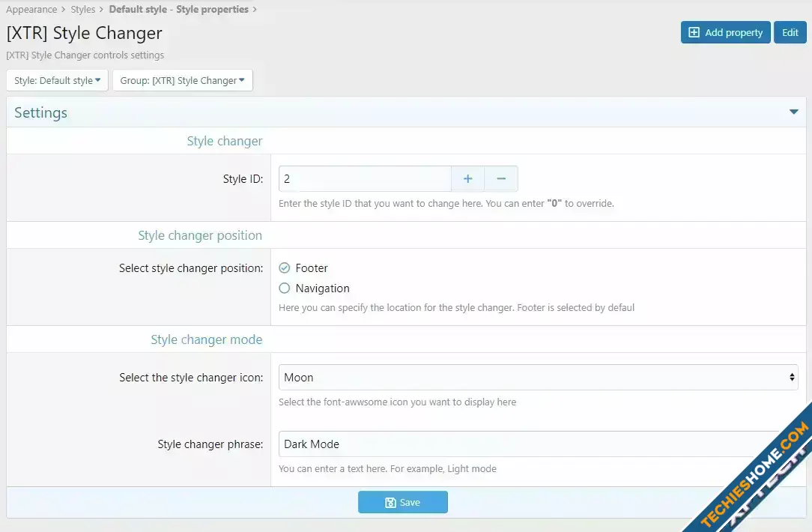
Task: Collapse the Settings section arrow
Action: click(793, 112)
